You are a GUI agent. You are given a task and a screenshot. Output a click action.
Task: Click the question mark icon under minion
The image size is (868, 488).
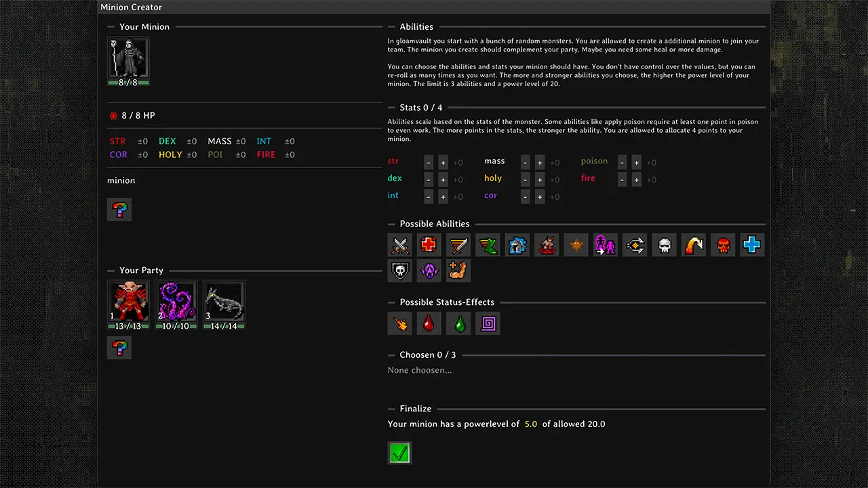tap(119, 209)
